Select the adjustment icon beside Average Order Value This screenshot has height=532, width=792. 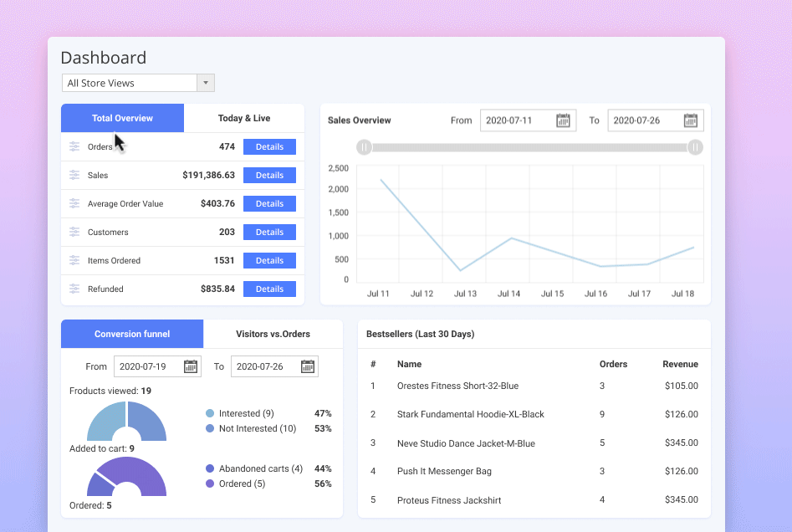(x=73, y=203)
